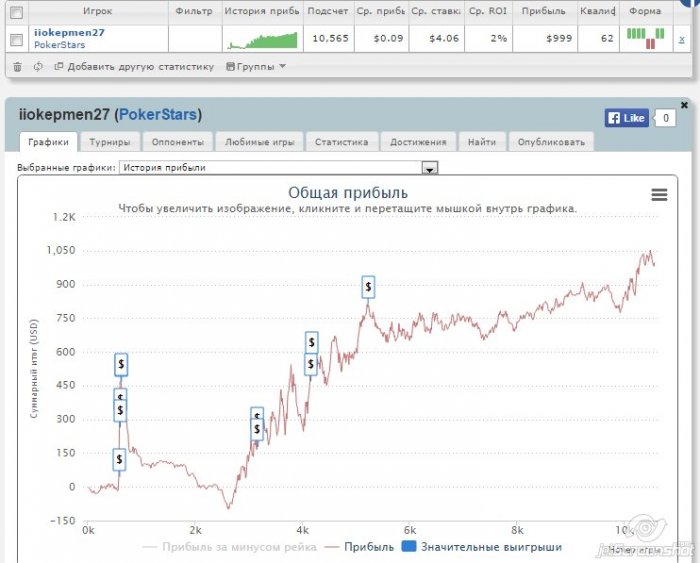Open the Найти tab
Image resolution: width=700 pixels, height=563 pixels.
click(x=482, y=142)
